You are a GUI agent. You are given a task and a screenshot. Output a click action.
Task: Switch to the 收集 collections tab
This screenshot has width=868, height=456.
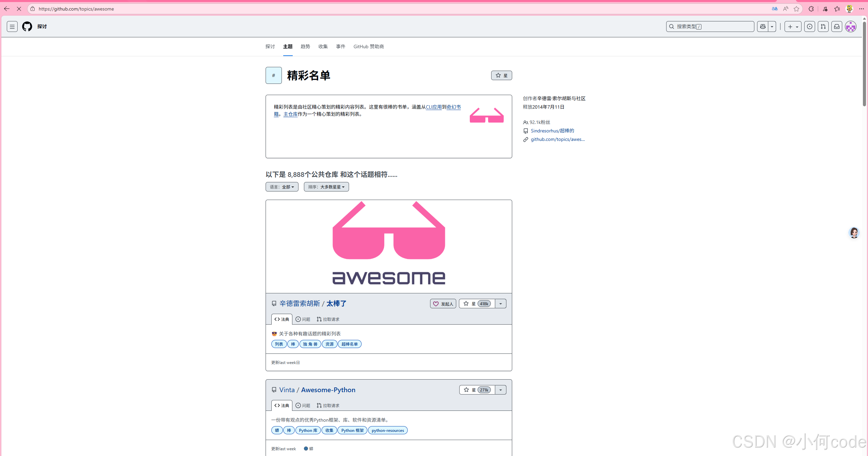[323, 47]
